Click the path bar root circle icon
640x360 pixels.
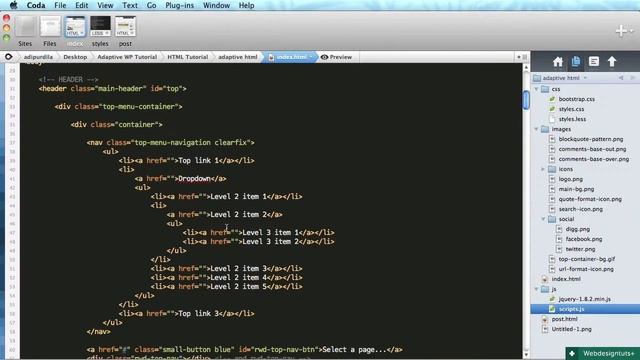[x=9, y=57]
